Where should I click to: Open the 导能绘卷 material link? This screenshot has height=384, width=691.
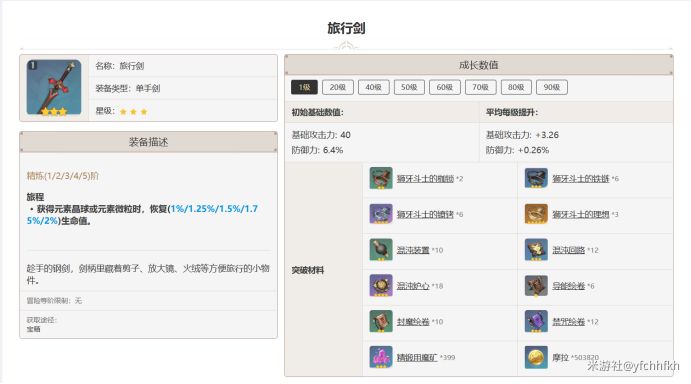[x=568, y=286]
